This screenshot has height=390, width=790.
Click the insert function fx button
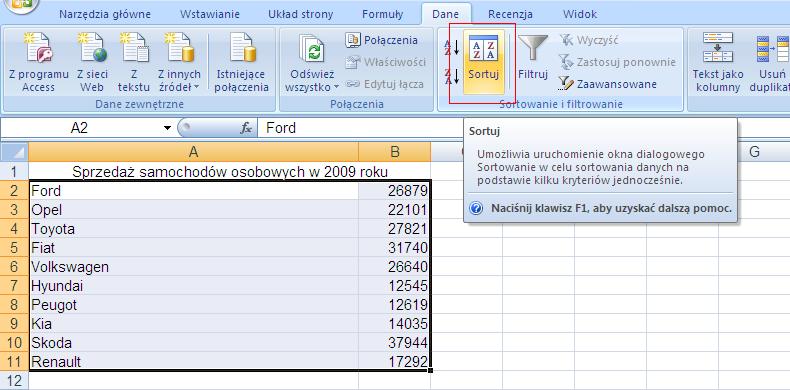(246, 128)
